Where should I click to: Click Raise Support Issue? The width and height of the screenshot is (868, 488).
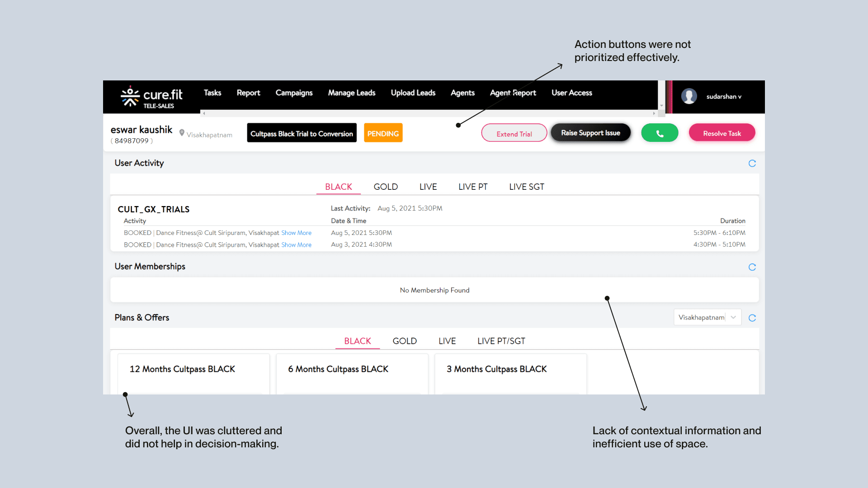pyautogui.click(x=591, y=132)
